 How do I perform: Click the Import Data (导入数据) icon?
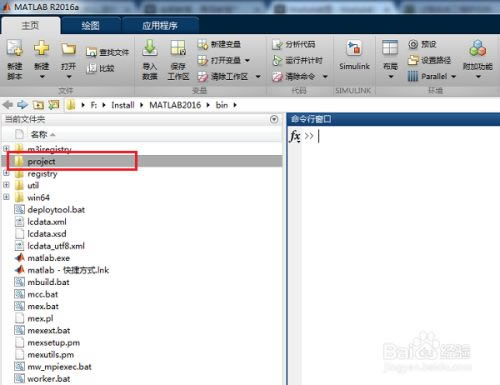(x=150, y=48)
